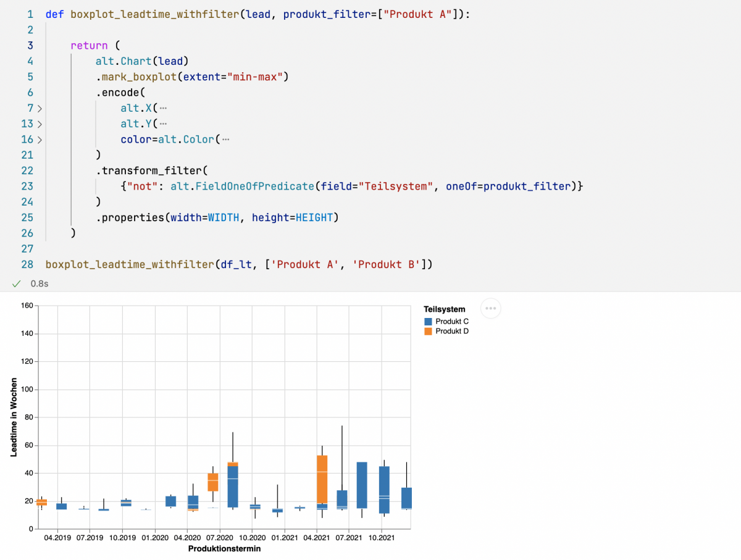The image size is (741, 560).
Task: Click the Produktionstermin x-axis title
Action: click(x=224, y=548)
